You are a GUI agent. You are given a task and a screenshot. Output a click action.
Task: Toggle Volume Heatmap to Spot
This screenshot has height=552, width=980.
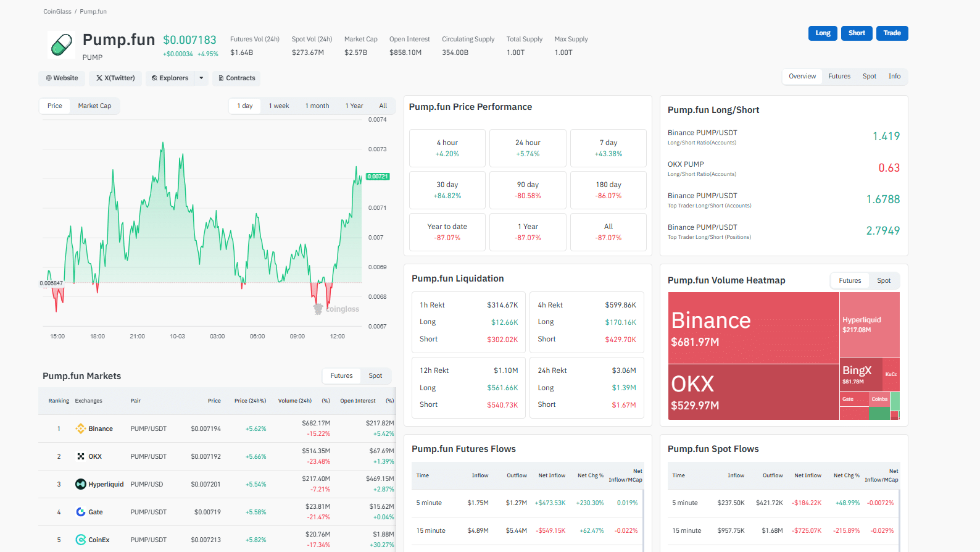tap(883, 281)
